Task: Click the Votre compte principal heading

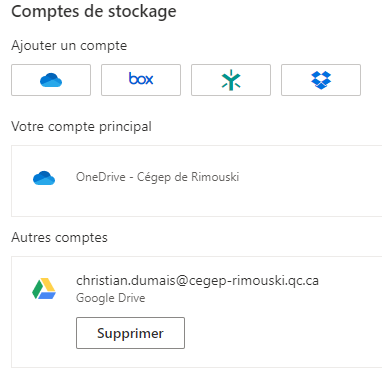Action: [x=81, y=127]
